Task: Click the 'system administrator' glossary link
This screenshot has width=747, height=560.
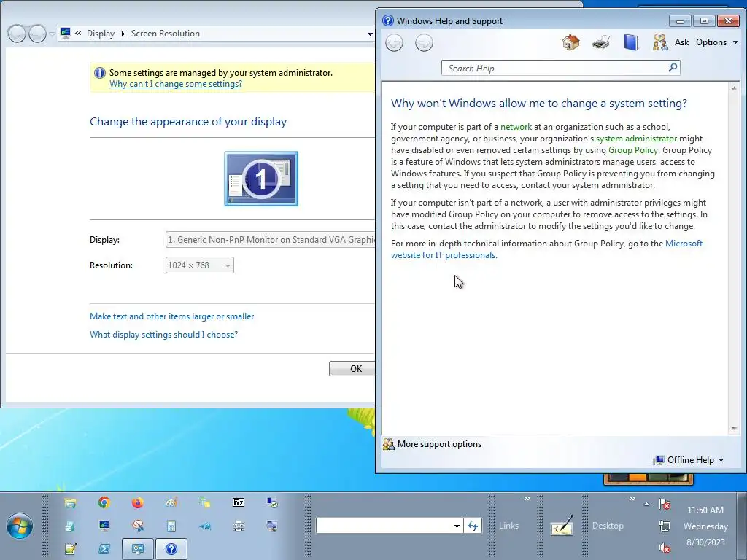Action: (x=636, y=138)
